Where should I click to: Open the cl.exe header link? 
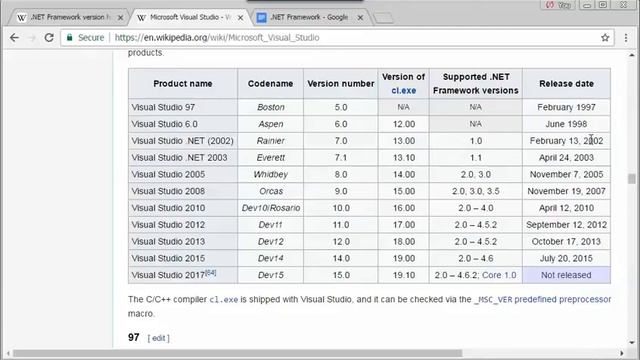[404, 91]
